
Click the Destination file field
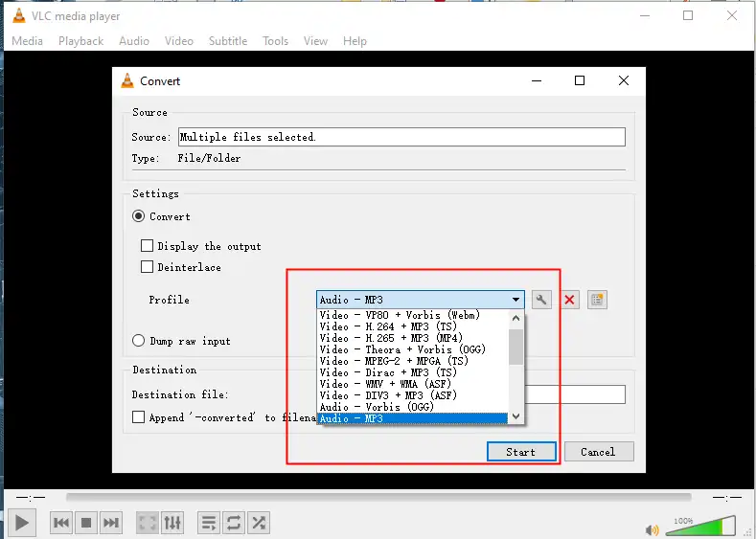point(575,394)
